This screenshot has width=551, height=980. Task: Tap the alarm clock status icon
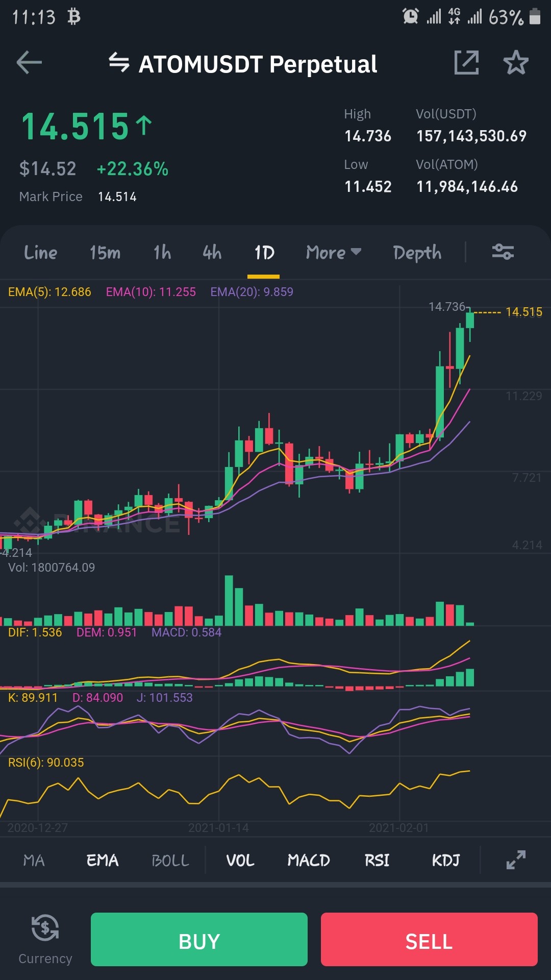point(411,16)
